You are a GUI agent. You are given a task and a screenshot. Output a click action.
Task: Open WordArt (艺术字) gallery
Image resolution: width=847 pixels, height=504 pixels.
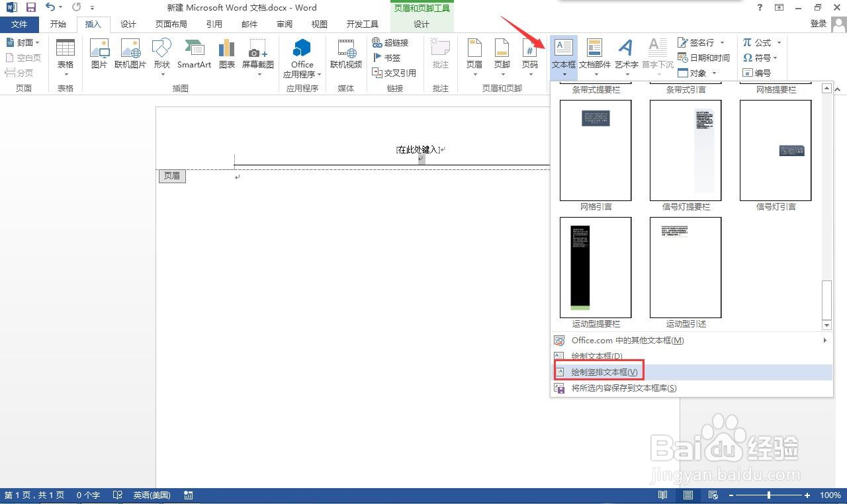pos(626,58)
